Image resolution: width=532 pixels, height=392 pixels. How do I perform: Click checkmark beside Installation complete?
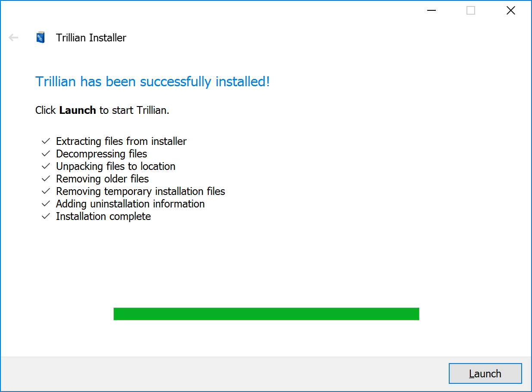[x=46, y=216]
